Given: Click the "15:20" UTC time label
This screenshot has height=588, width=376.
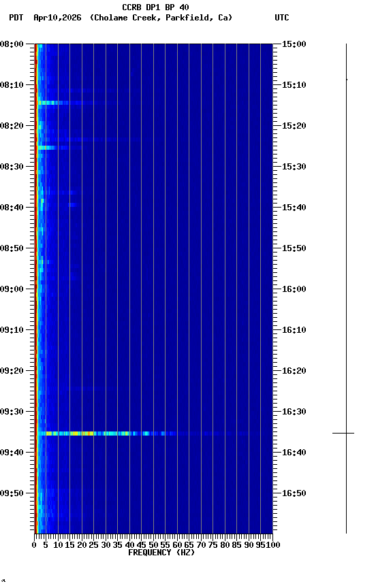Looking at the screenshot, I should (294, 126).
